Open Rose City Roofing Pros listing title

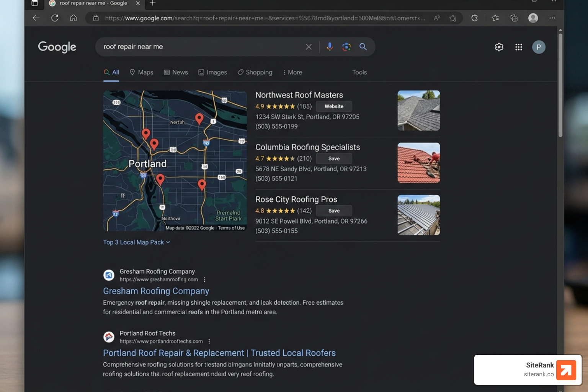[296, 199]
